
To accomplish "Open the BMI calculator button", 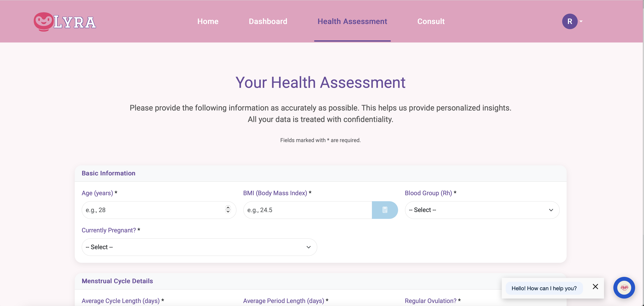I will 385,210.
